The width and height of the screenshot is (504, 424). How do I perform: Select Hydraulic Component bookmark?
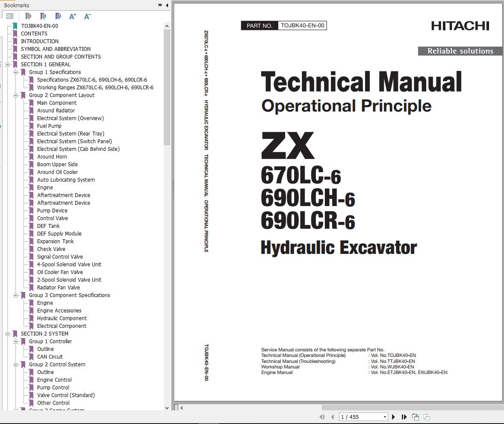[62, 319]
